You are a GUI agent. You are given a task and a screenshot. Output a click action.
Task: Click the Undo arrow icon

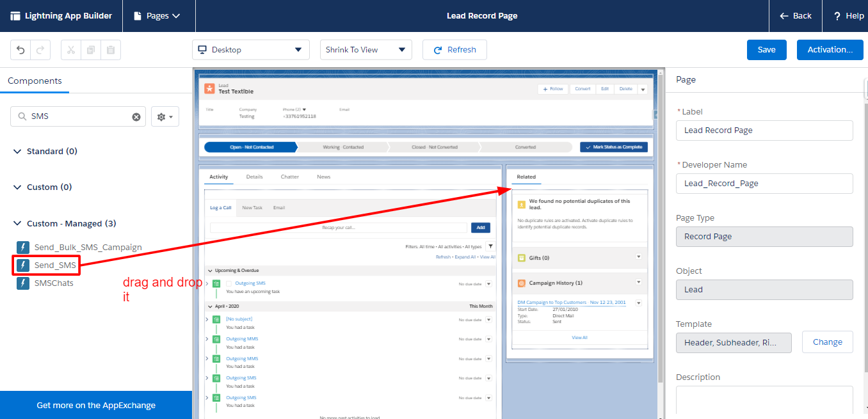coord(20,50)
